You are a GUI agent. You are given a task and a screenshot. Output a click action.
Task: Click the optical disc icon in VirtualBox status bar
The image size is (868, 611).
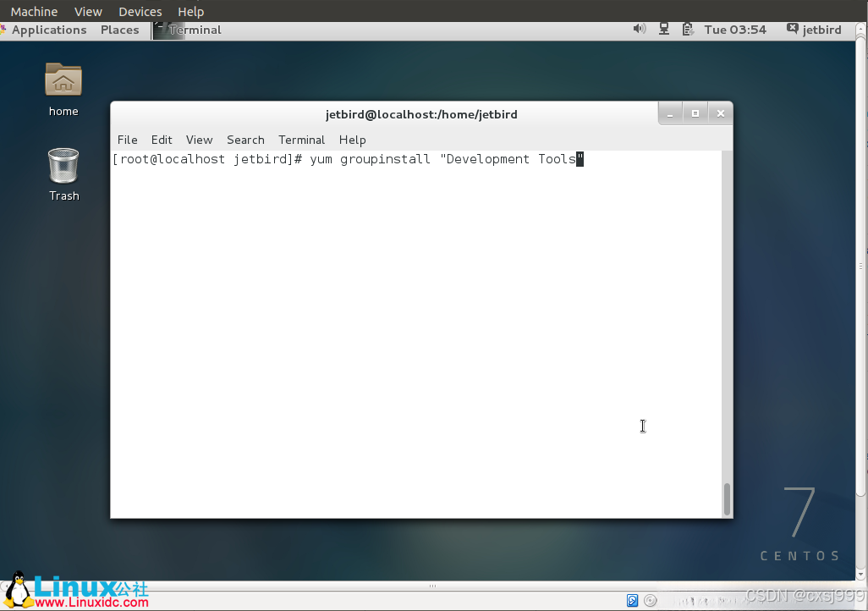[x=650, y=600]
